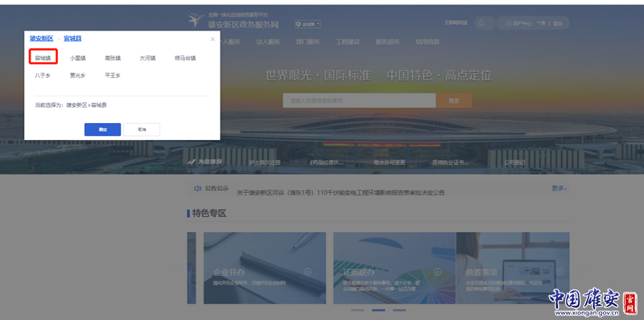Open the 工程建设 menu item
This screenshot has width=644, height=320.
click(x=348, y=42)
